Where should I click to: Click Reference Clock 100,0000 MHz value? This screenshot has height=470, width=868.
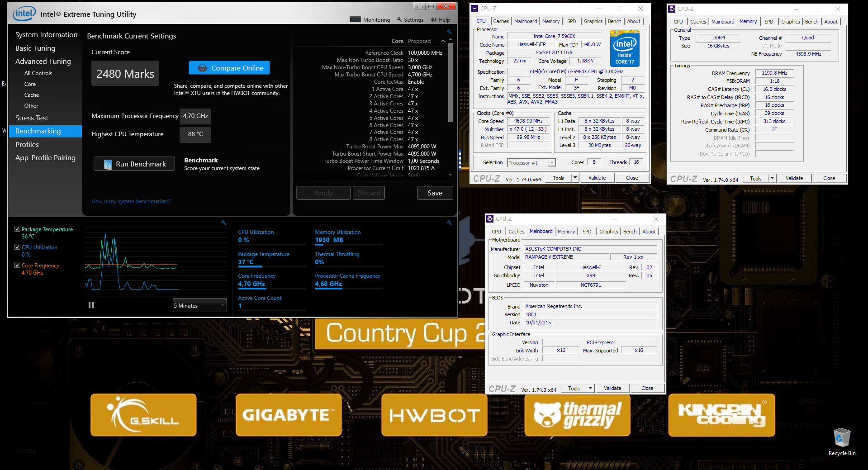pyautogui.click(x=425, y=53)
